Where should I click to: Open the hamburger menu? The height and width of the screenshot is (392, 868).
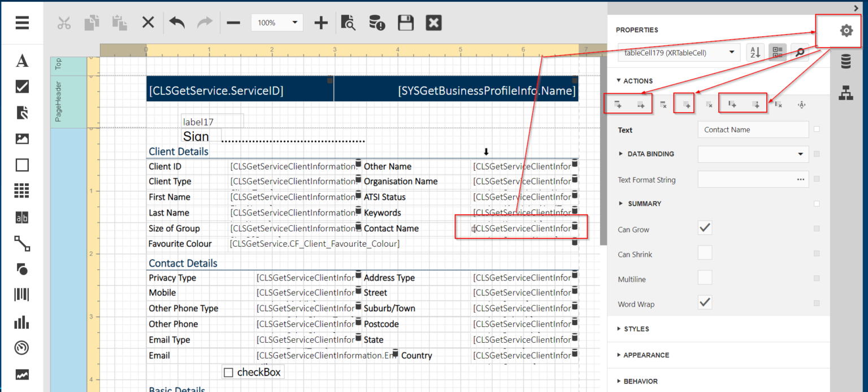[x=21, y=23]
